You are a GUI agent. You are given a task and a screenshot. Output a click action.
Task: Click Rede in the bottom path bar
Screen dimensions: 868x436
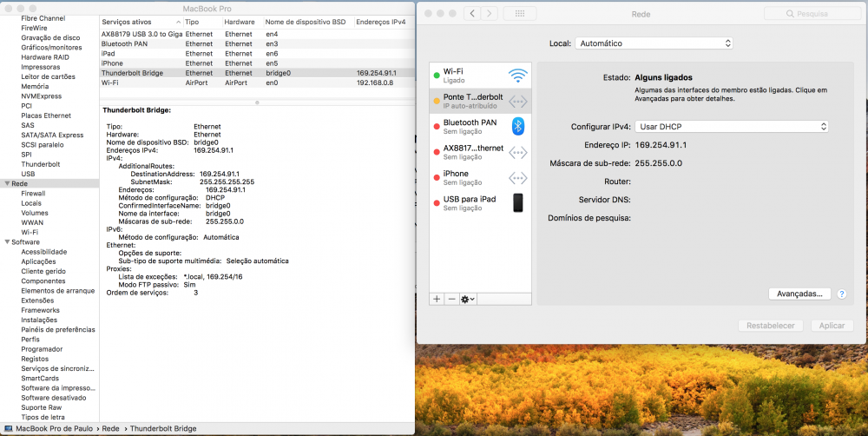(111, 429)
